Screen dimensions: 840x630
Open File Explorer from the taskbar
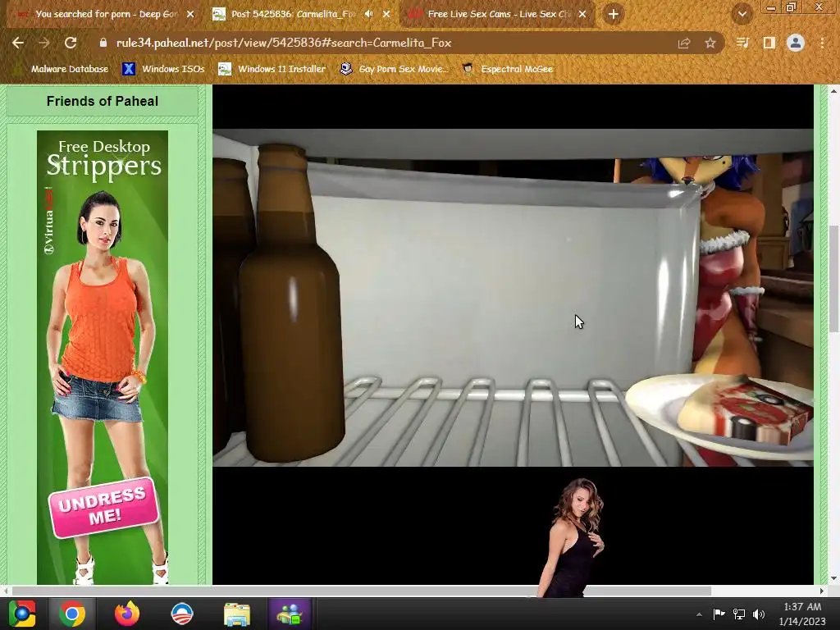click(237, 614)
